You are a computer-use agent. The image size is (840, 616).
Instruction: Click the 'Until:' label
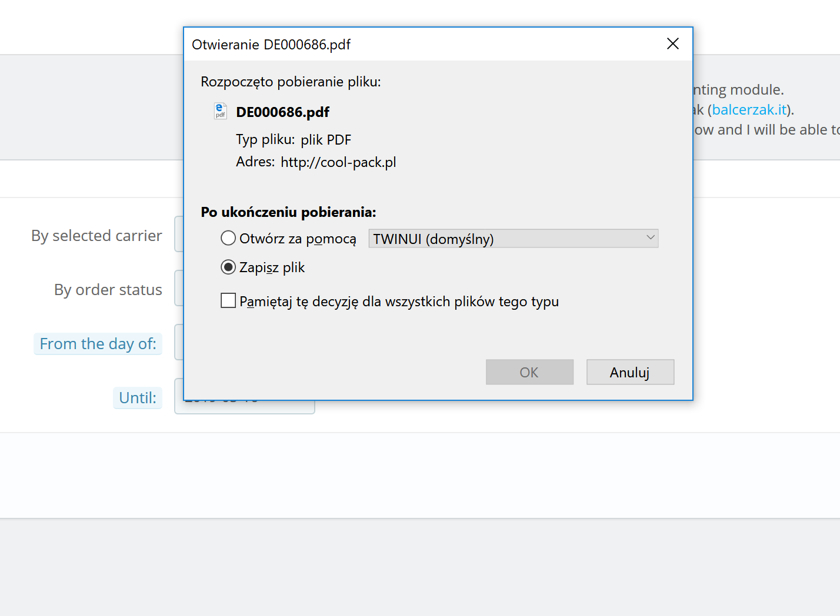(x=138, y=398)
